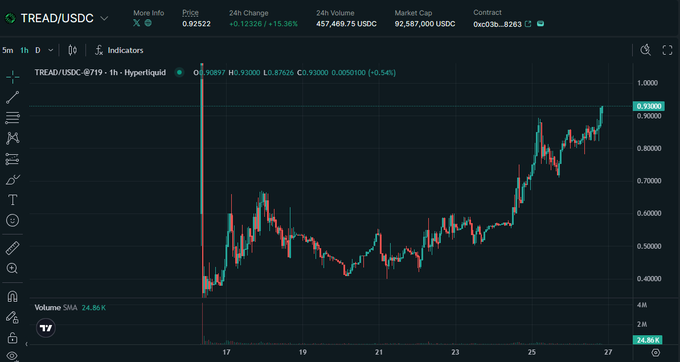Click the chart legend TREAD/USDC-@719 title
This screenshot has width=680, height=362.
pyautogui.click(x=100, y=72)
